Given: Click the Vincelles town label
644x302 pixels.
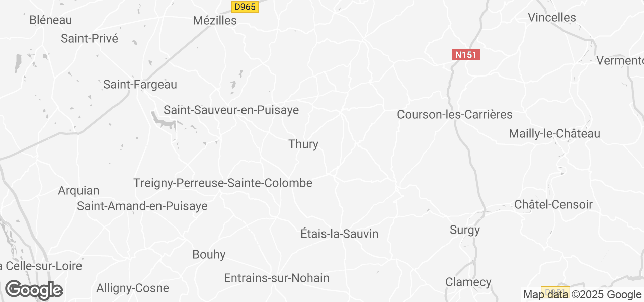Looking at the screenshot, I should click(x=552, y=18).
